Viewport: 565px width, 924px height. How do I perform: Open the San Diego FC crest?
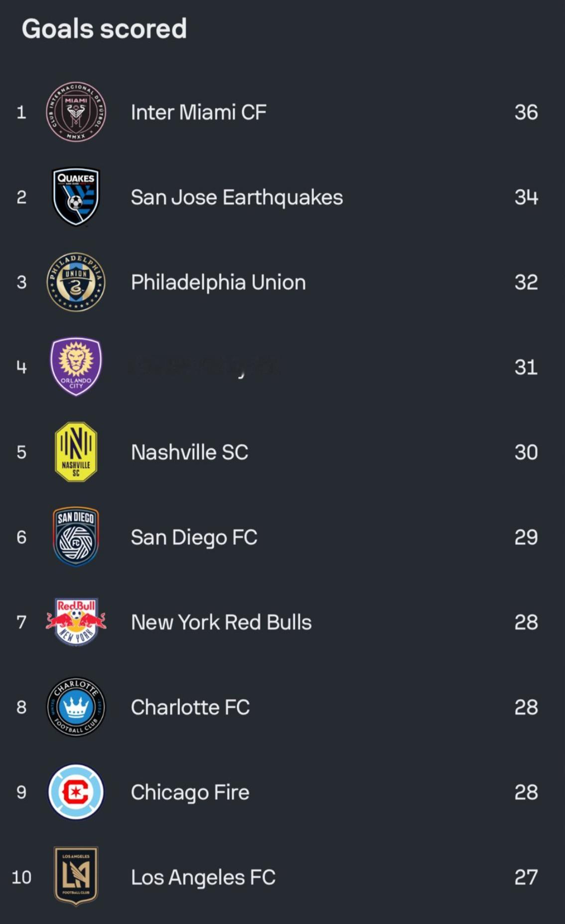coord(76,537)
